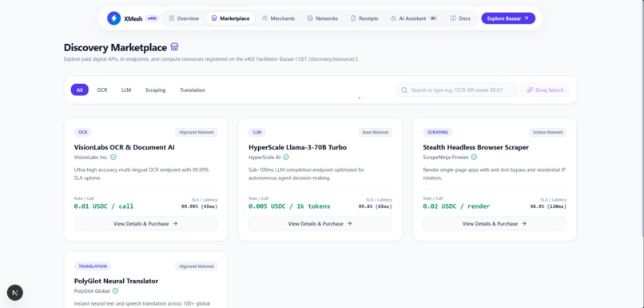Screen dimensions: 644x308
Task: Click the Groq Search button
Action: point(545,90)
